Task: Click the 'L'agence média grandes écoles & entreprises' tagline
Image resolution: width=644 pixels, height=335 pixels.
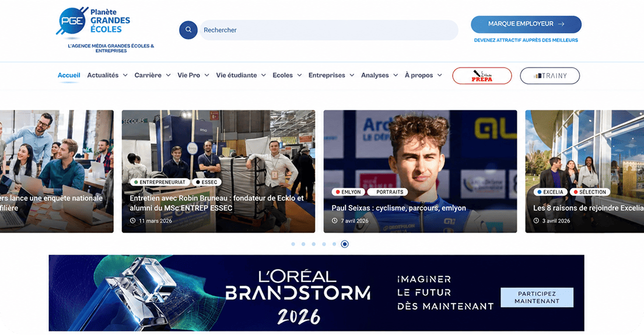Action: 111,48
